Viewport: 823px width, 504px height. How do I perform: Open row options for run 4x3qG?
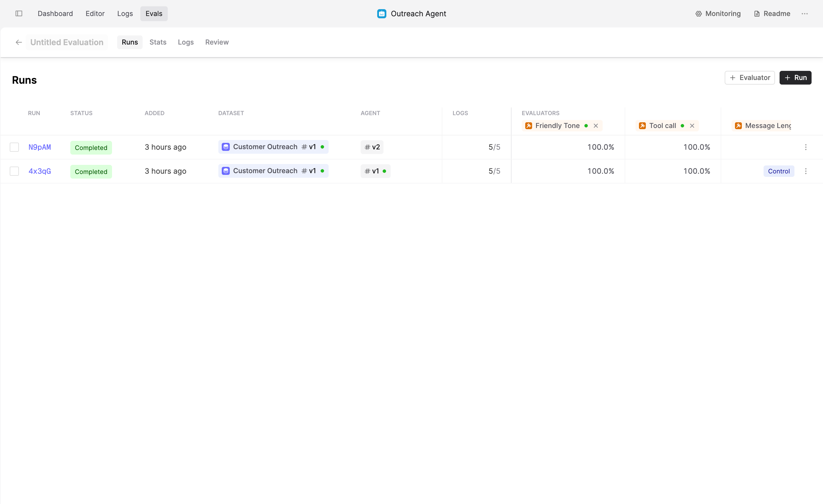pyautogui.click(x=806, y=171)
